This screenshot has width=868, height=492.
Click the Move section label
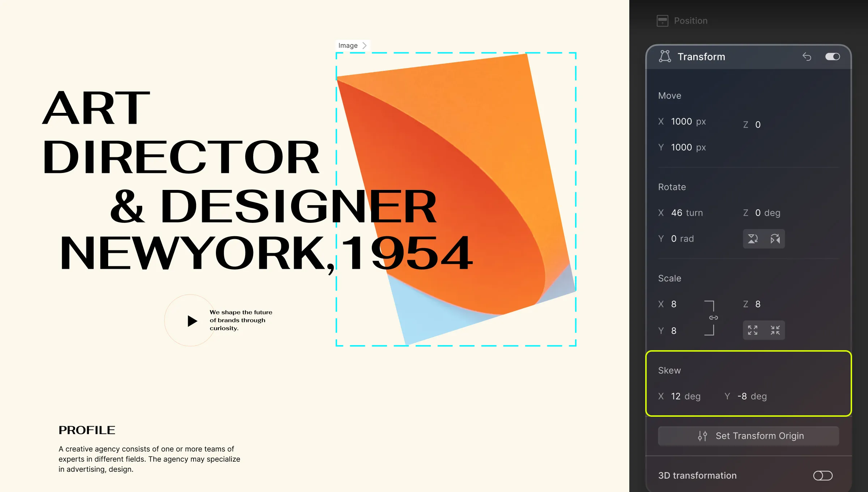tap(670, 96)
